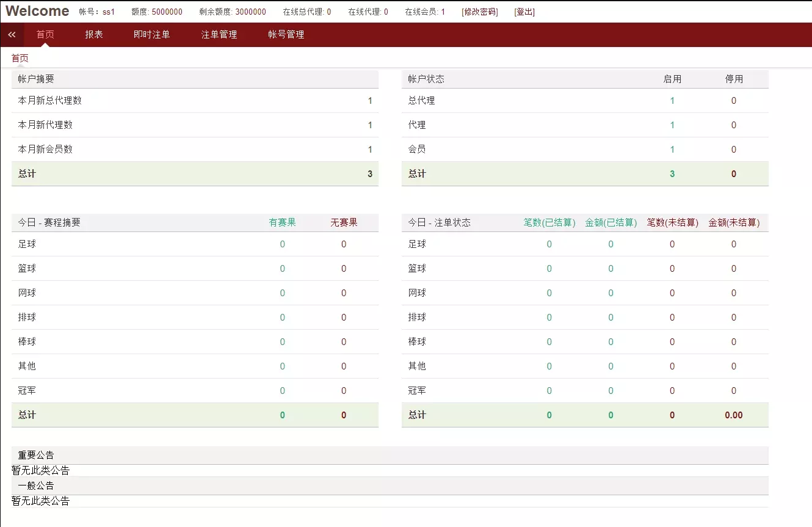Click the 无赛果 column header

pos(344,222)
